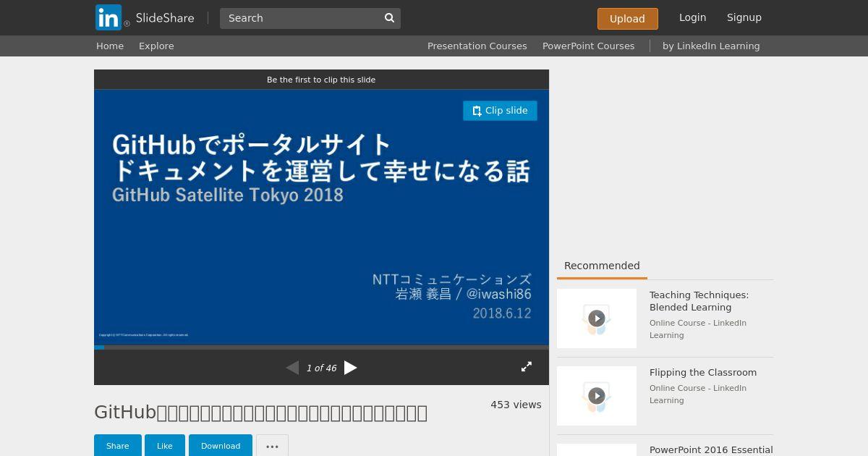The height and width of the screenshot is (456, 868).
Task: Open PowerPoint Courses menu link
Action: point(588,46)
